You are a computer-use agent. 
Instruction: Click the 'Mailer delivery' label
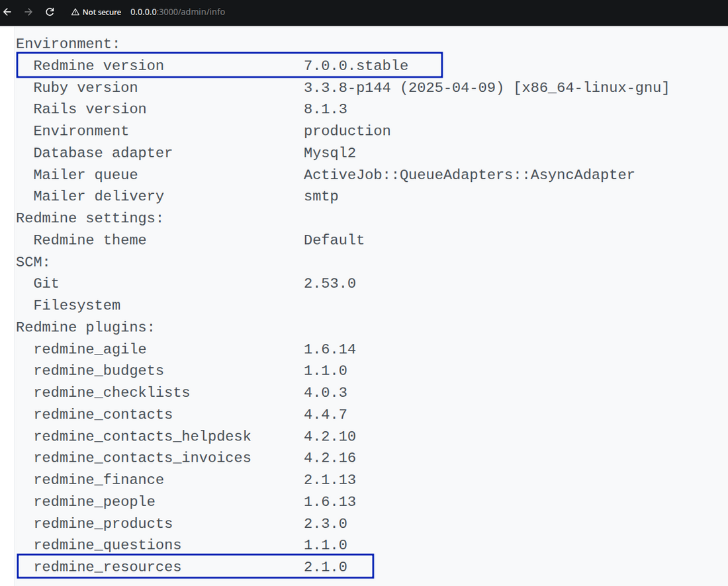point(99,196)
